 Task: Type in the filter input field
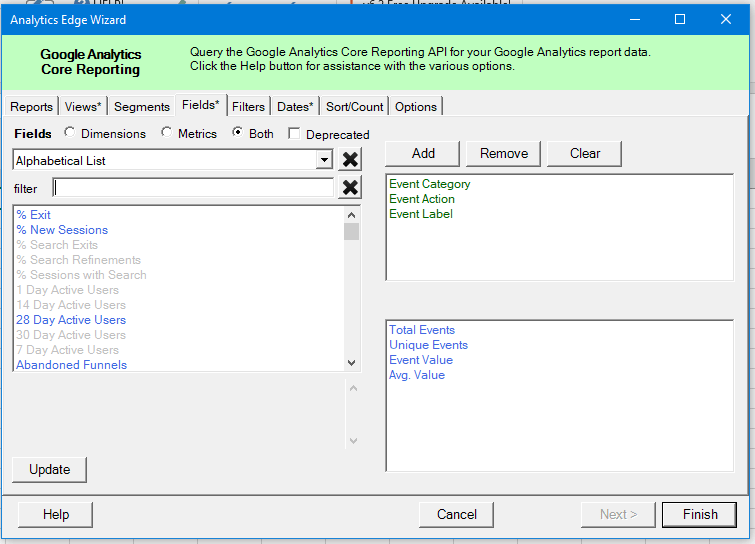click(x=193, y=188)
